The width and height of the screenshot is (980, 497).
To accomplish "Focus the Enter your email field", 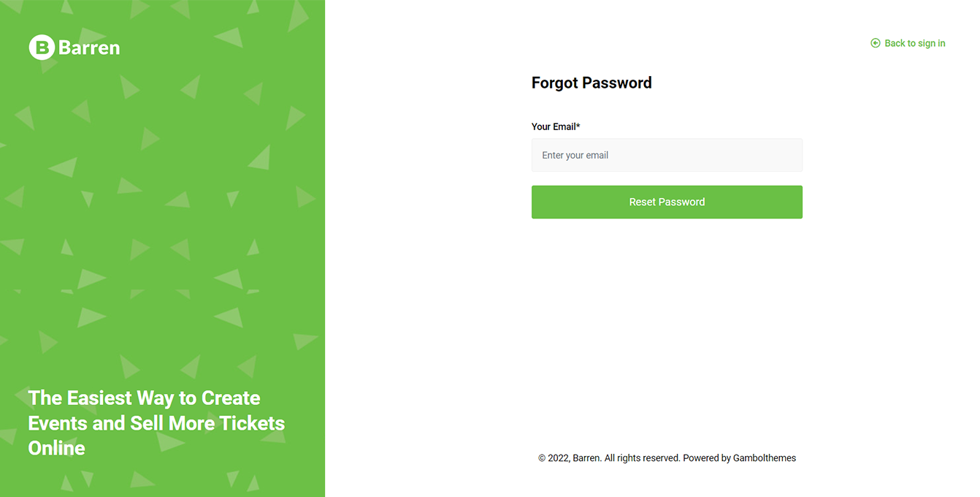I will (667, 155).
